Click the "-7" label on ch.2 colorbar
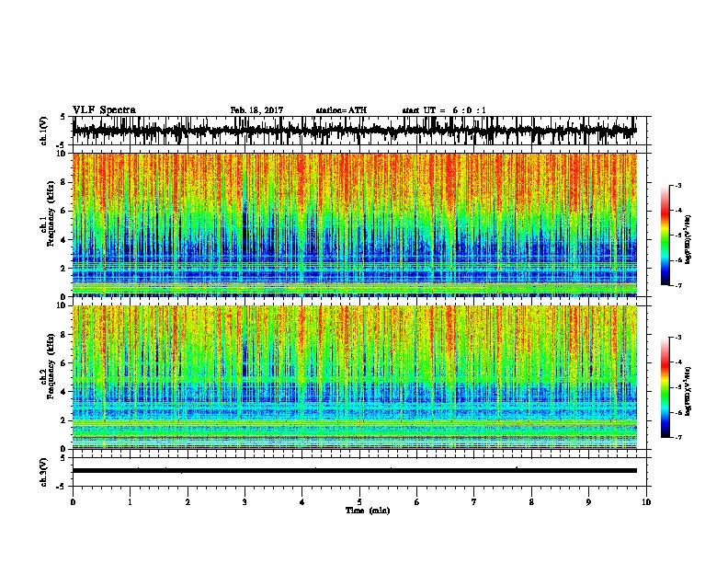This screenshot has width=728, height=563. 678,438
